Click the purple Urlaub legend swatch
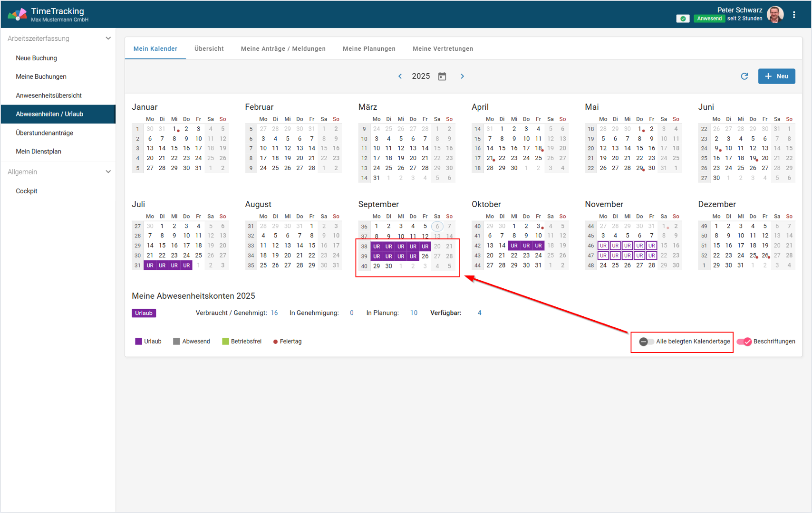The width and height of the screenshot is (812, 513). pos(138,342)
